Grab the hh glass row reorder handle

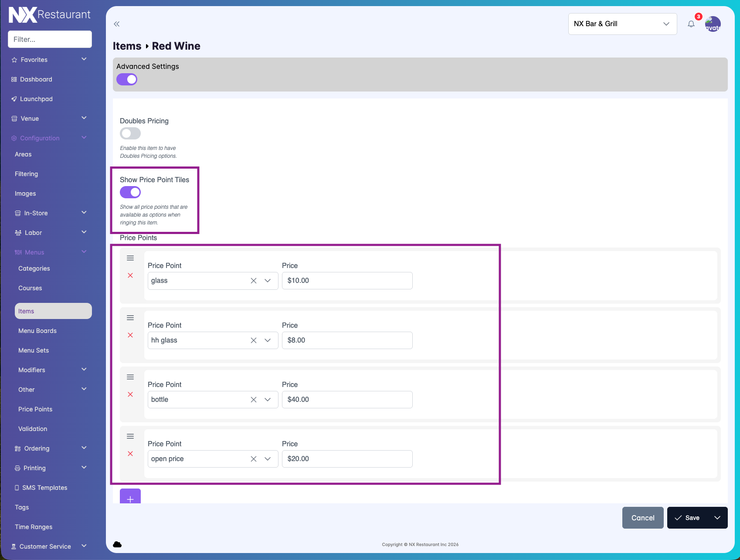coord(130,318)
